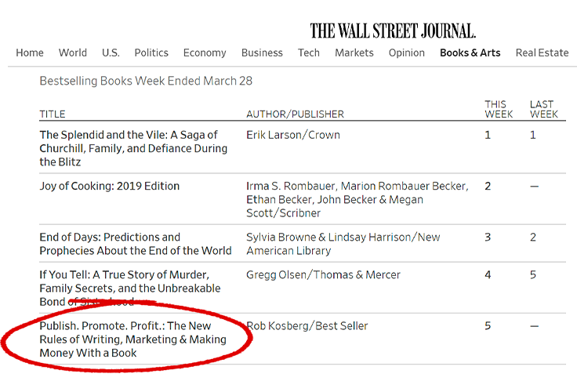Select Publish. Promote. Profit. book title
Viewport: 577px width, 392px height.
pos(132,339)
